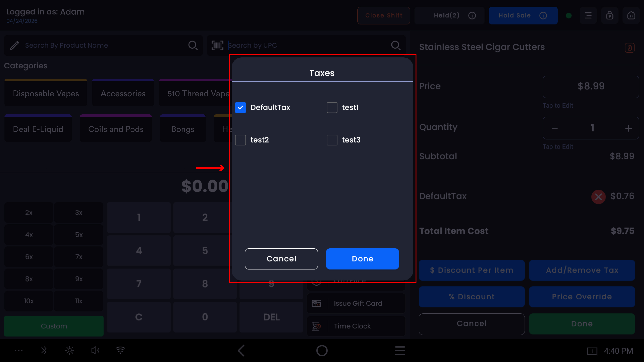Tap the lock icon in top bar

(x=610, y=15)
